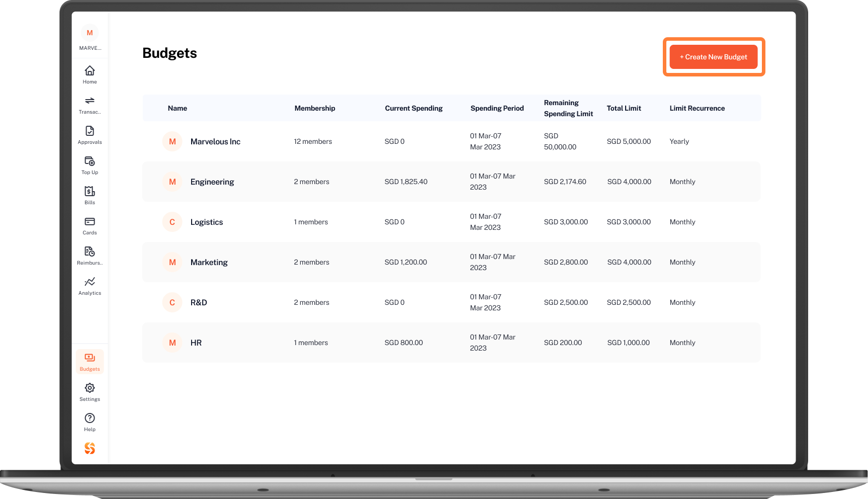Viewport: 868px width, 499px height.
Task: Click 'SGD 200.00' HR remaining limit
Action: [x=563, y=343]
